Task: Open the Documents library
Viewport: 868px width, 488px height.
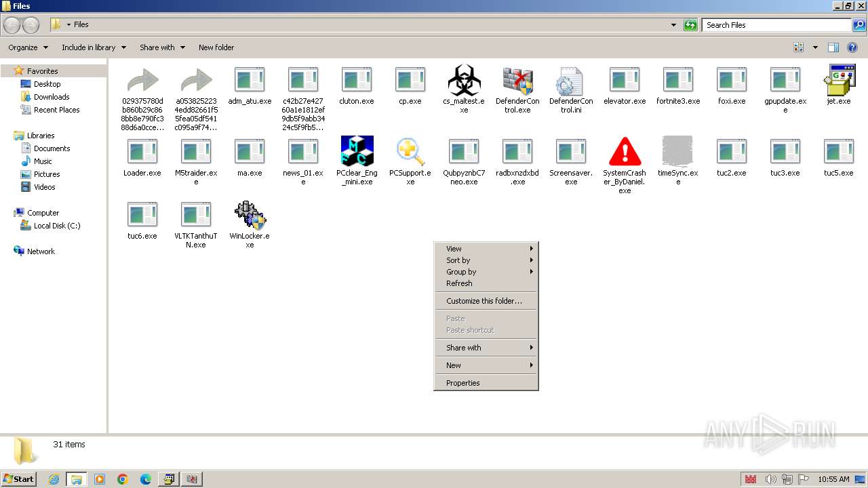Action: point(45,148)
